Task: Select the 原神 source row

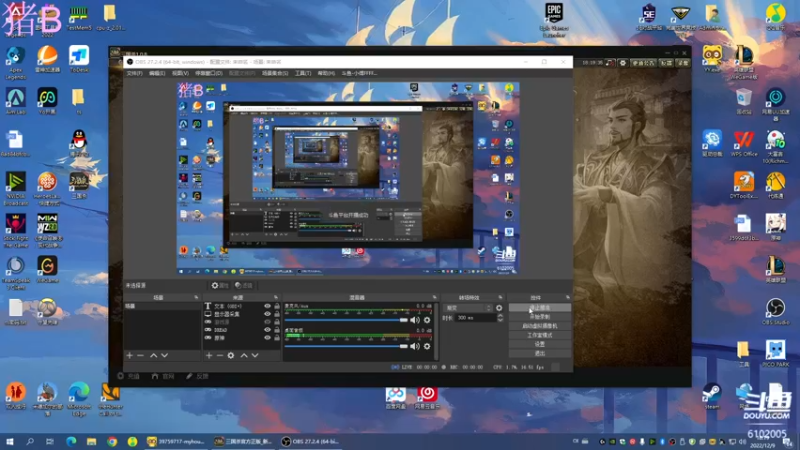Action: tap(242, 338)
